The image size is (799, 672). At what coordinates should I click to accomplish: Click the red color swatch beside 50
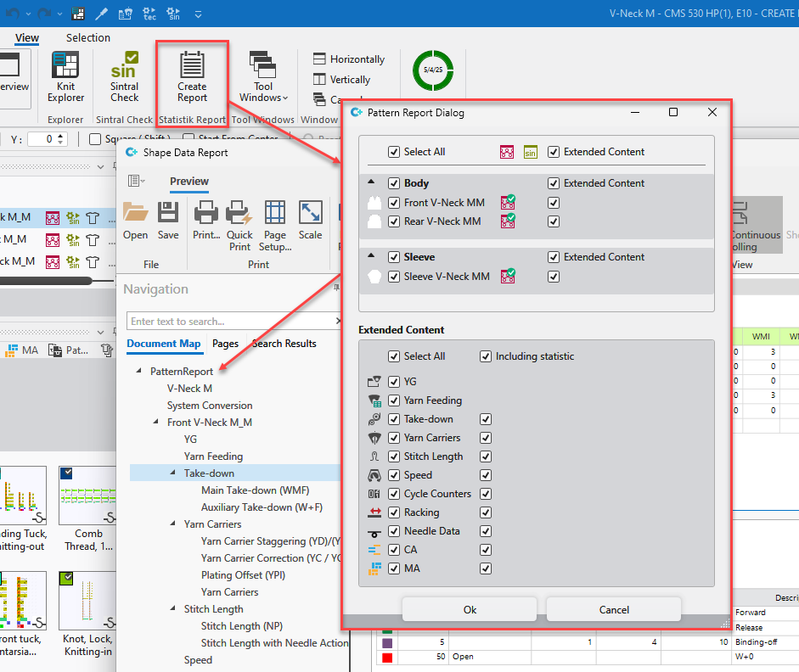pos(387,658)
